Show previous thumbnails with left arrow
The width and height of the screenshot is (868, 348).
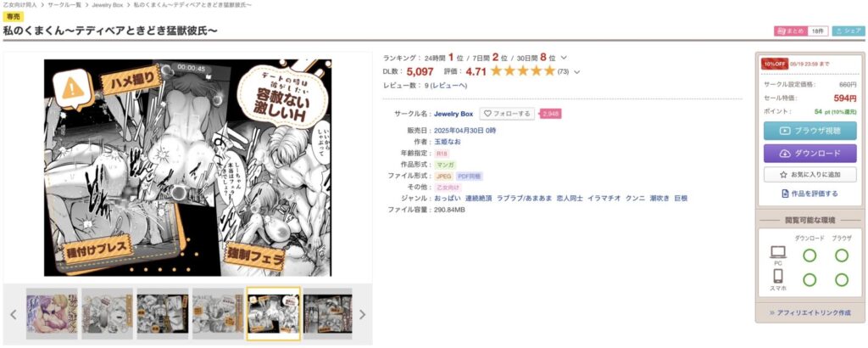pyautogui.click(x=14, y=314)
